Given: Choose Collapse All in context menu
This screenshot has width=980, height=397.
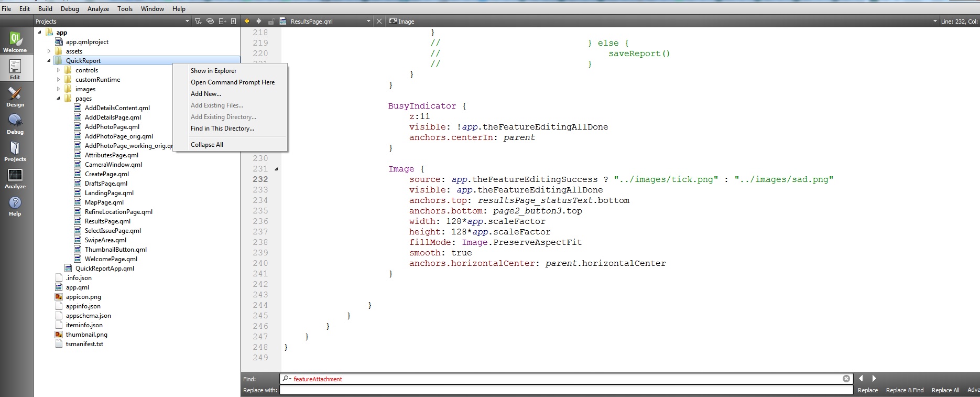Looking at the screenshot, I should coord(230,145).
